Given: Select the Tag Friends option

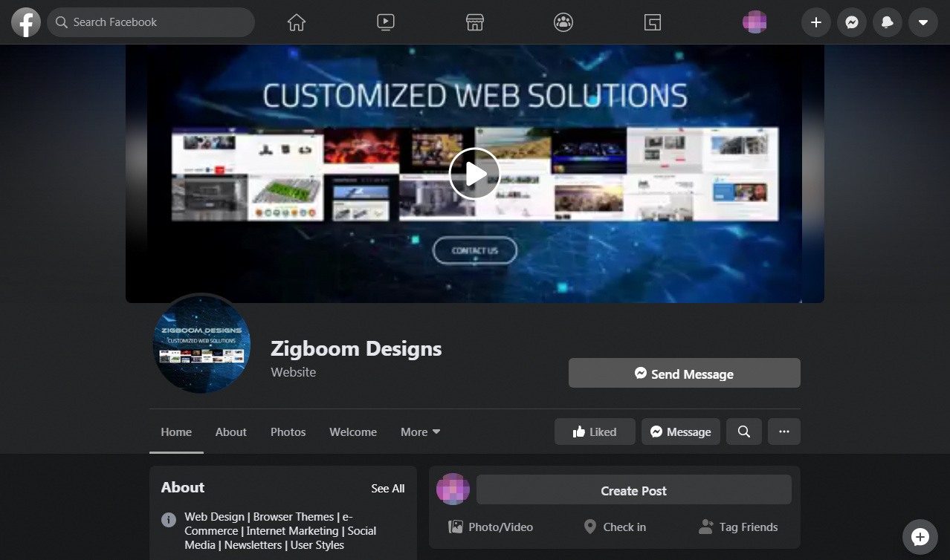Looking at the screenshot, I should pyautogui.click(x=739, y=527).
